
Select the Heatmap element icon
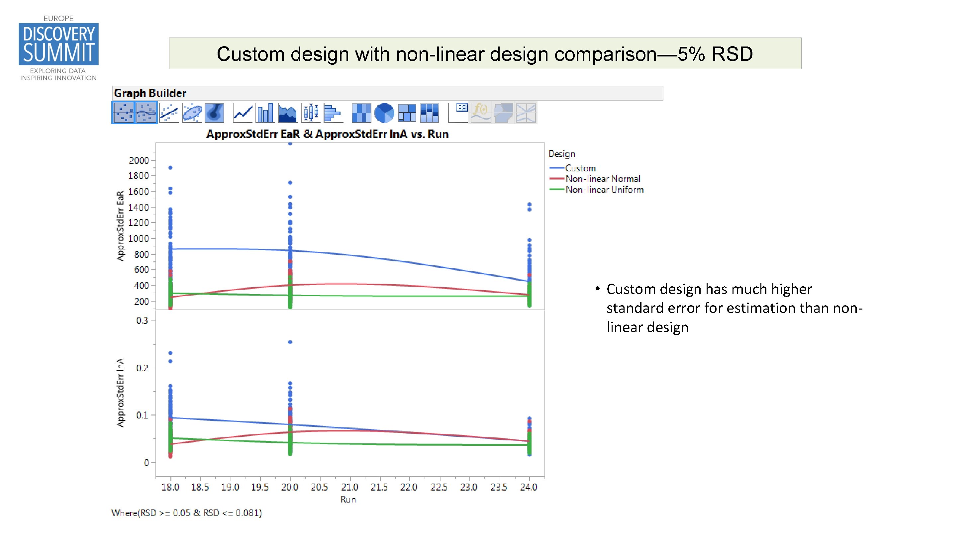361,114
